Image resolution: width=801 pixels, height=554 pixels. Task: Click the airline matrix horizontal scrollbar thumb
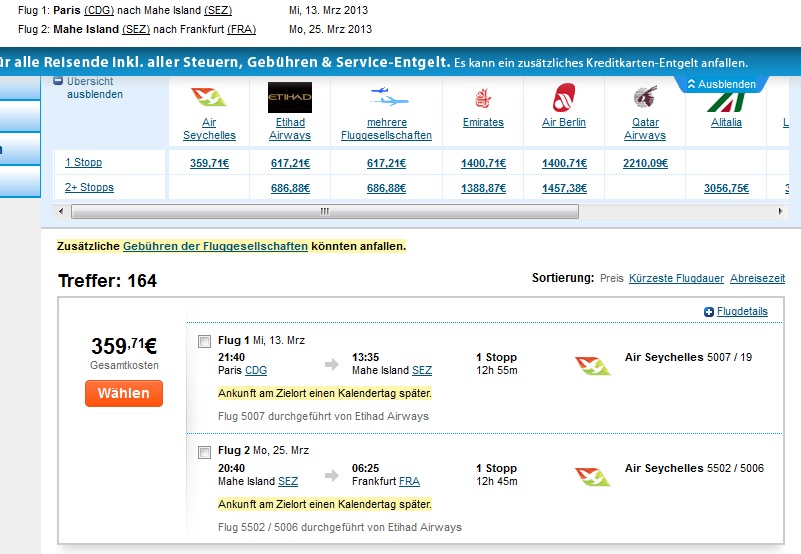[x=325, y=211]
